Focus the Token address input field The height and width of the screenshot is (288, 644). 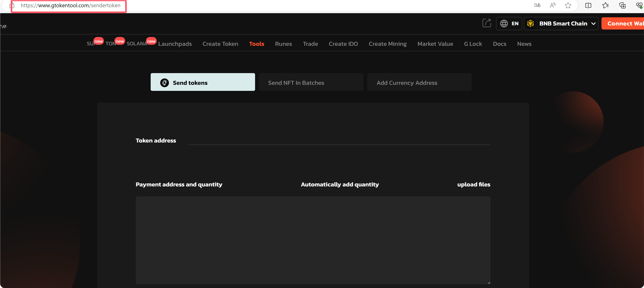point(339,140)
